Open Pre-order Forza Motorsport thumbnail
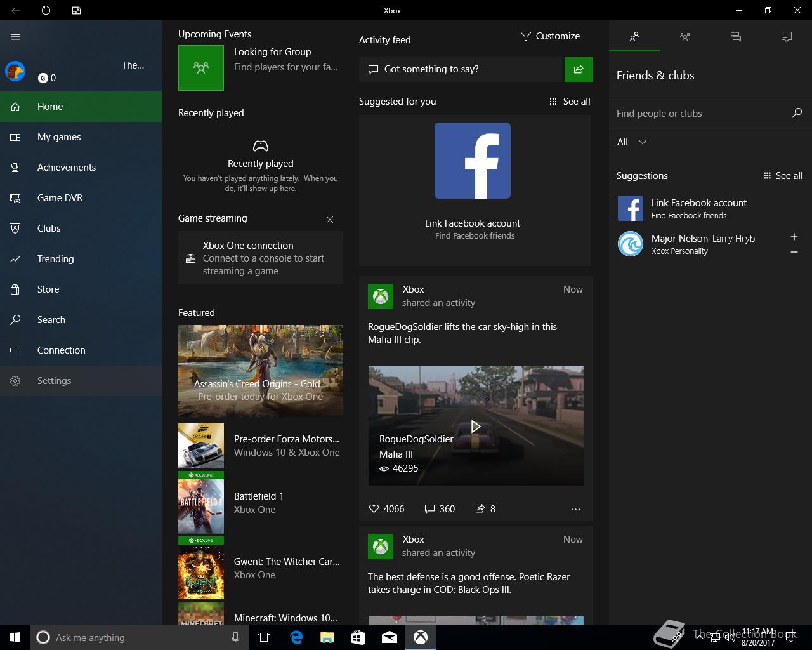The height and width of the screenshot is (650, 812). point(201,446)
